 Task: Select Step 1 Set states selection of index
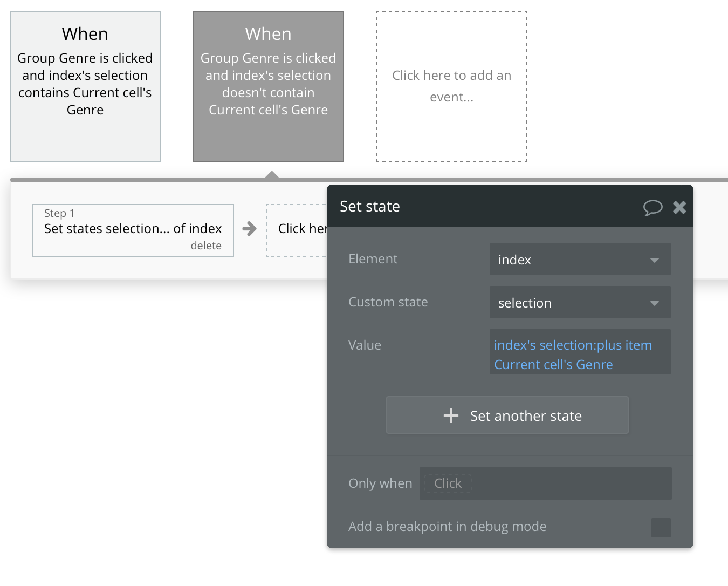[x=133, y=229]
